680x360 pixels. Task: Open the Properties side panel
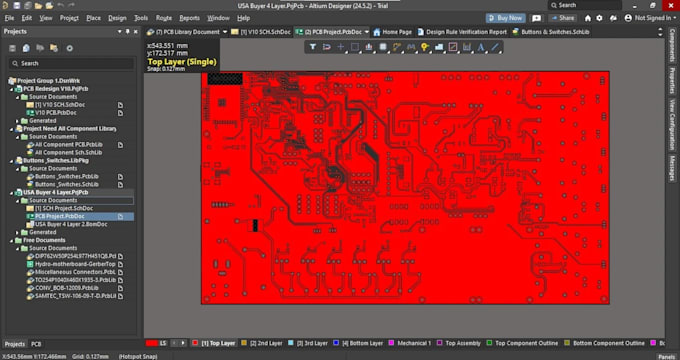click(x=672, y=80)
